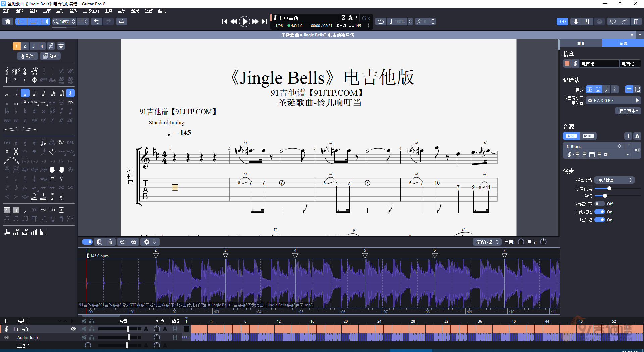Insert a treble clef symbol
This screenshot has width=644, height=352.
click(7, 71)
